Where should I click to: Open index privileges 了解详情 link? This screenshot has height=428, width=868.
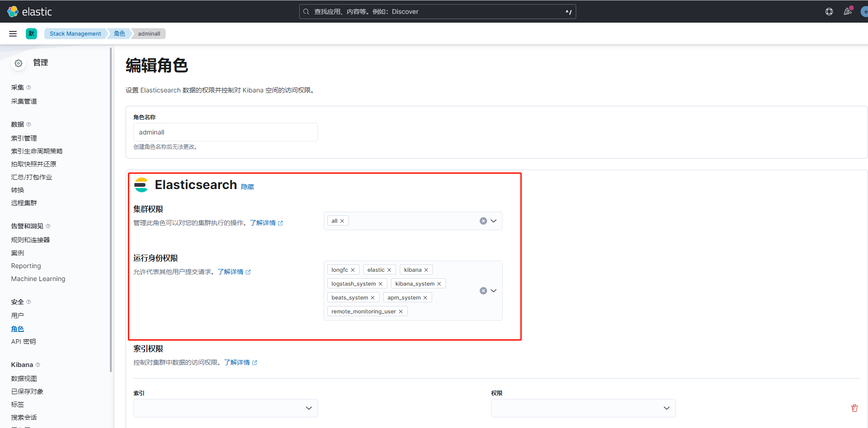241,362
